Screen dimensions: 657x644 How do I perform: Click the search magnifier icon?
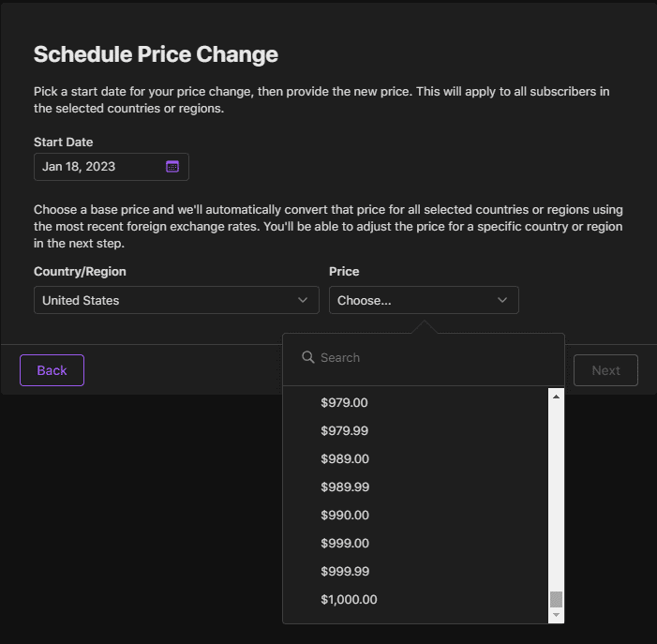(x=308, y=357)
